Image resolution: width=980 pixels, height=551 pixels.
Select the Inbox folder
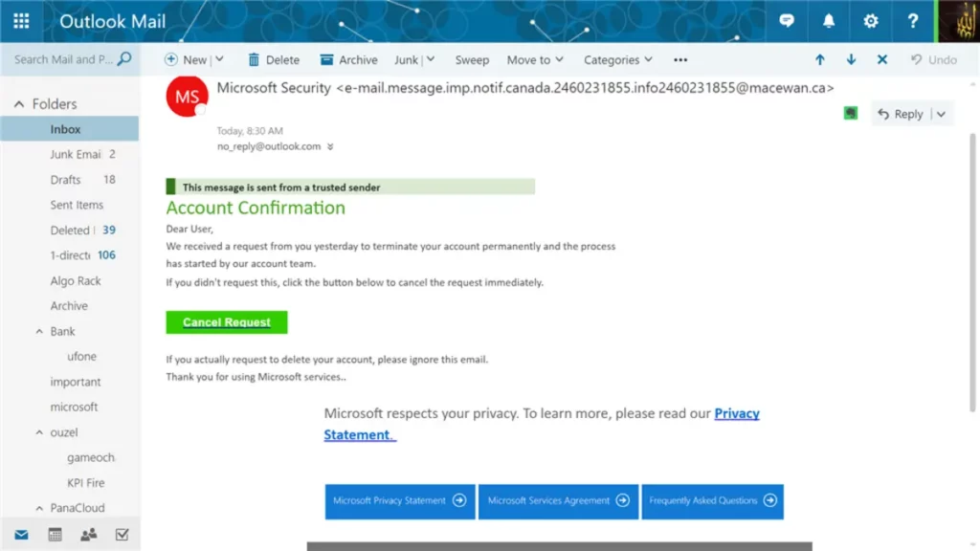click(x=69, y=129)
